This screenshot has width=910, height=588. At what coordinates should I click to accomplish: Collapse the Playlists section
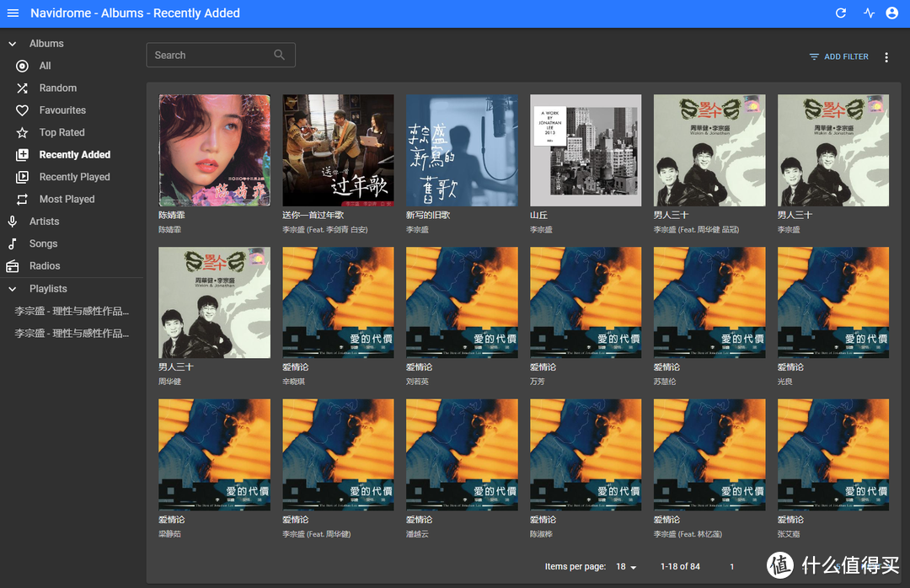12,288
